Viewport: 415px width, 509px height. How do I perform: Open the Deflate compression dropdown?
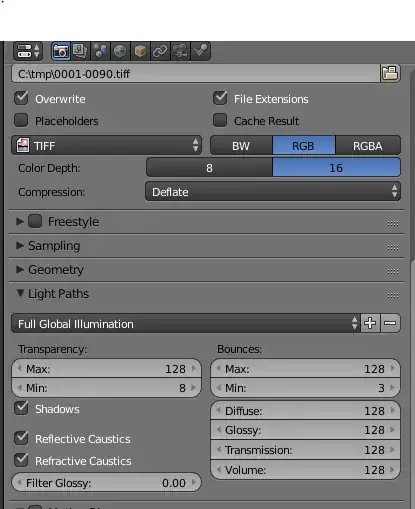(x=273, y=192)
